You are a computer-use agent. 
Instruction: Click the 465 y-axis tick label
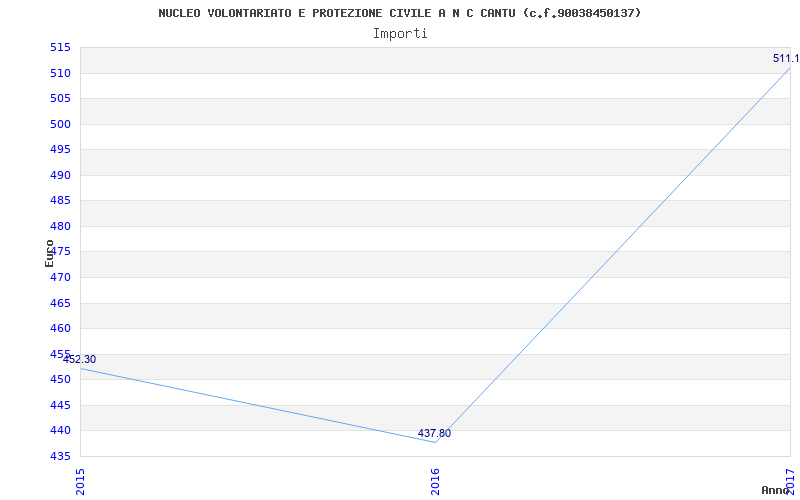60,303
